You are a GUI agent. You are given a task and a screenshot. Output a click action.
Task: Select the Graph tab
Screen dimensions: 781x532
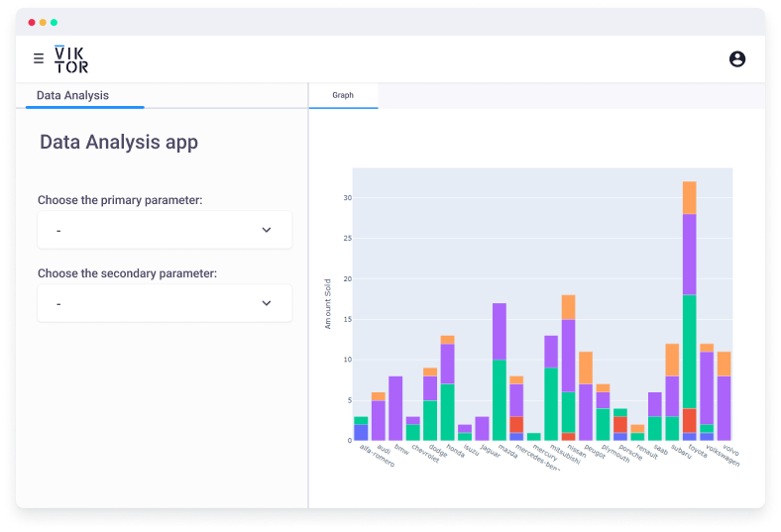(343, 96)
